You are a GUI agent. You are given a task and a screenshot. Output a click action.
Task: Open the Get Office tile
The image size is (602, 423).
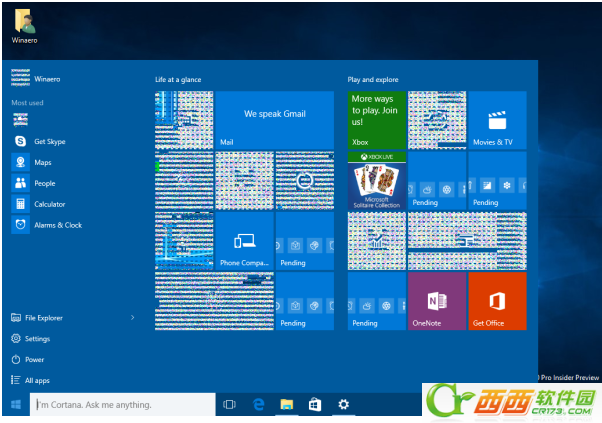[497, 301]
